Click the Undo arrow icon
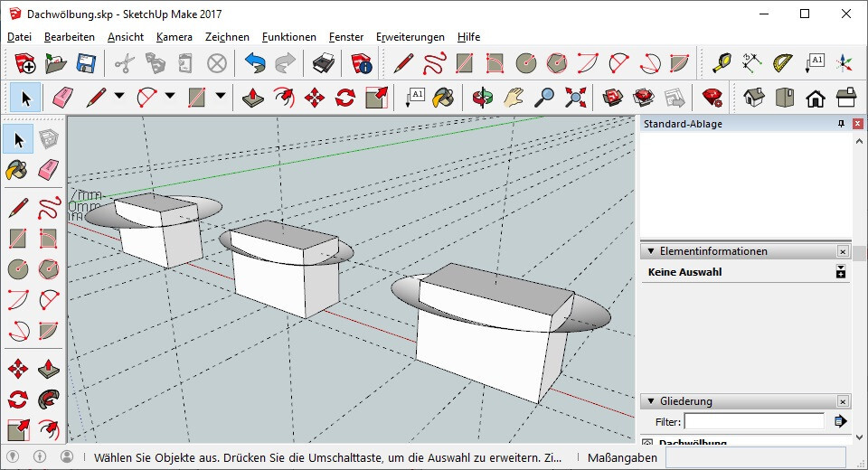Screen dimensions: 868x470 pos(255,62)
